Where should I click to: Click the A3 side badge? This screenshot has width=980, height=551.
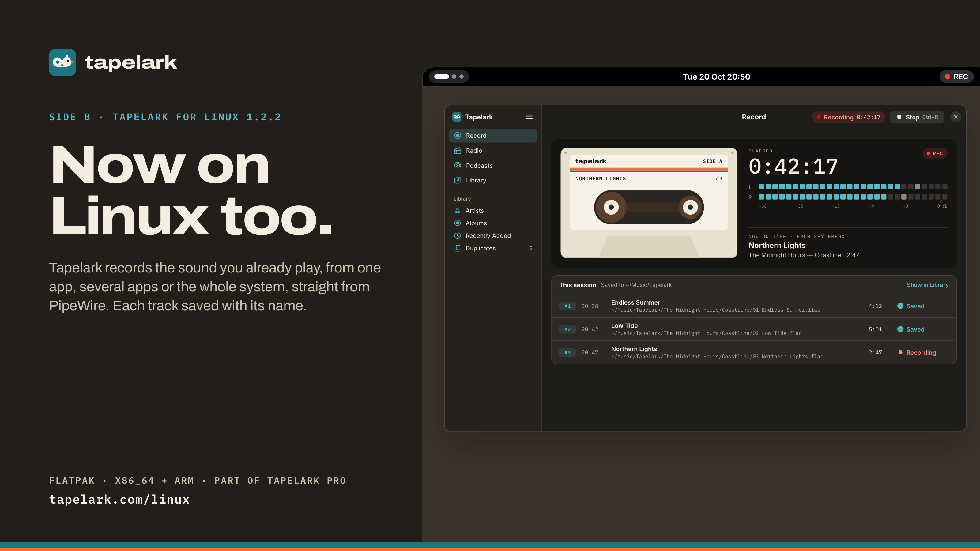tap(567, 353)
